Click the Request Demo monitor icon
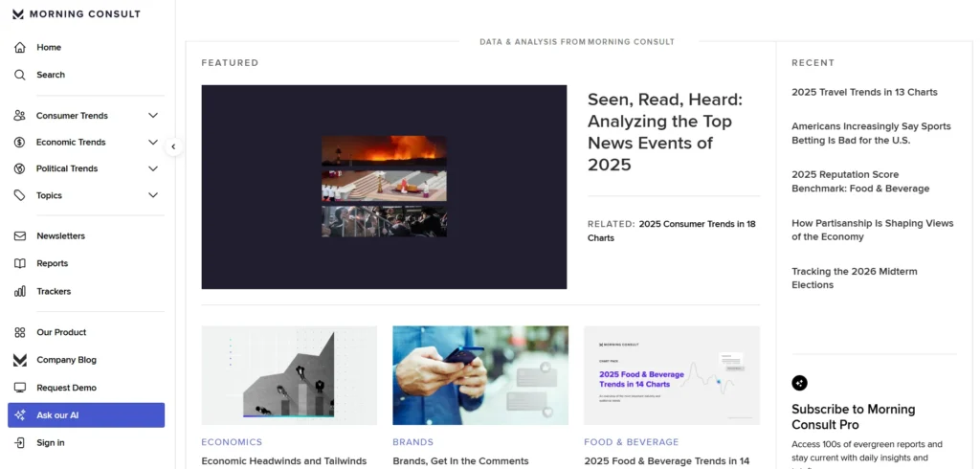The height and width of the screenshot is (469, 980). click(x=19, y=388)
